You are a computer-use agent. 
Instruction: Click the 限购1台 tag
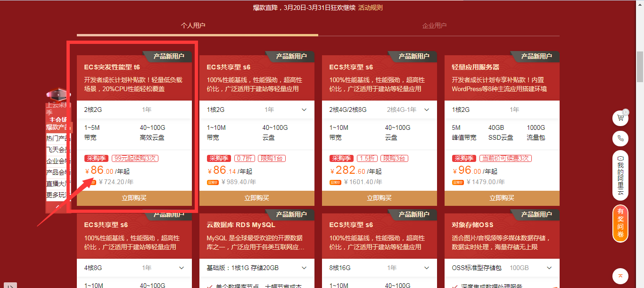(272, 159)
